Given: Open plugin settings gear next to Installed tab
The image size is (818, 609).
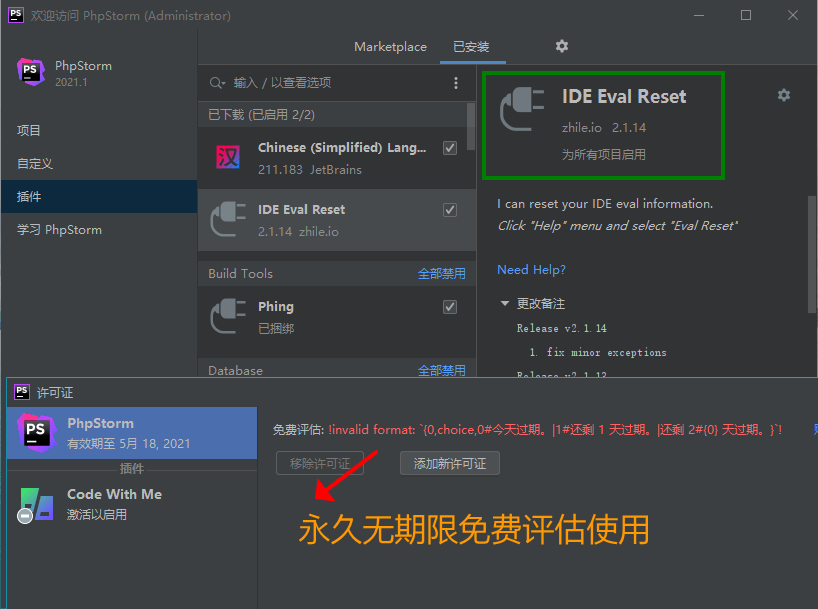Looking at the screenshot, I should [x=561, y=46].
